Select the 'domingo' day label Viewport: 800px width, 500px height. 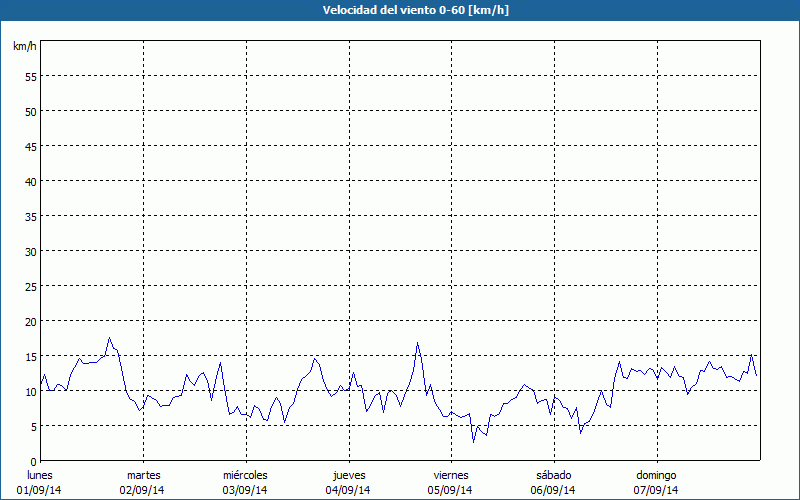(656, 475)
